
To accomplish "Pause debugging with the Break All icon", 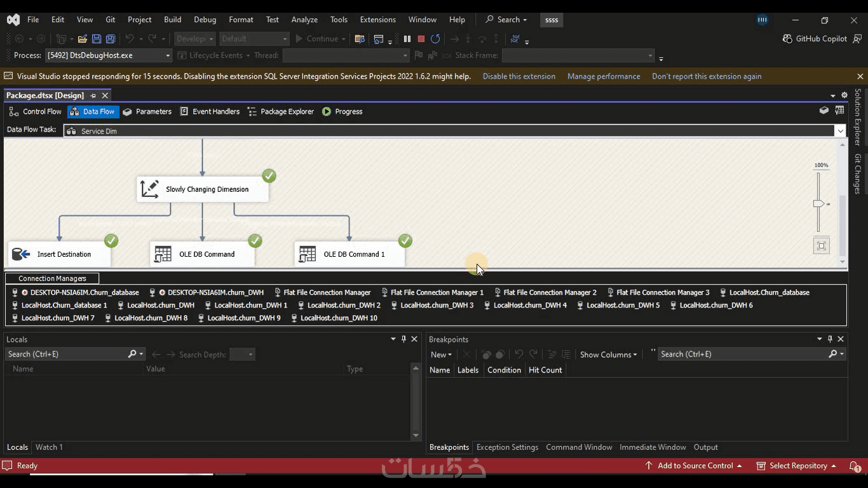I will (x=407, y=39).
